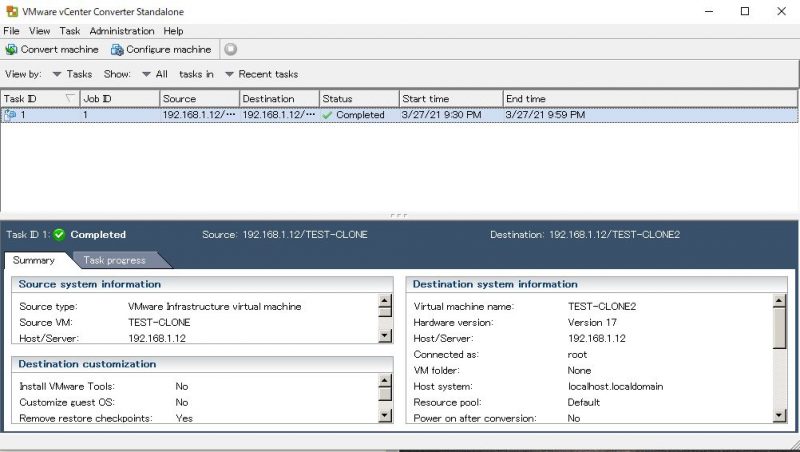Open the File menu
Screen dimensions: 800x452
11,31
